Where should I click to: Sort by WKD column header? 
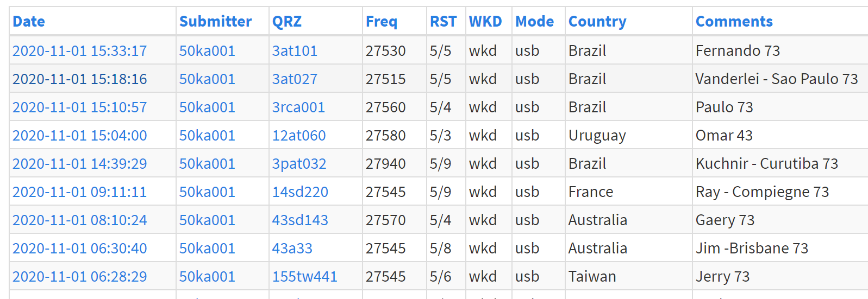[485, 22]
